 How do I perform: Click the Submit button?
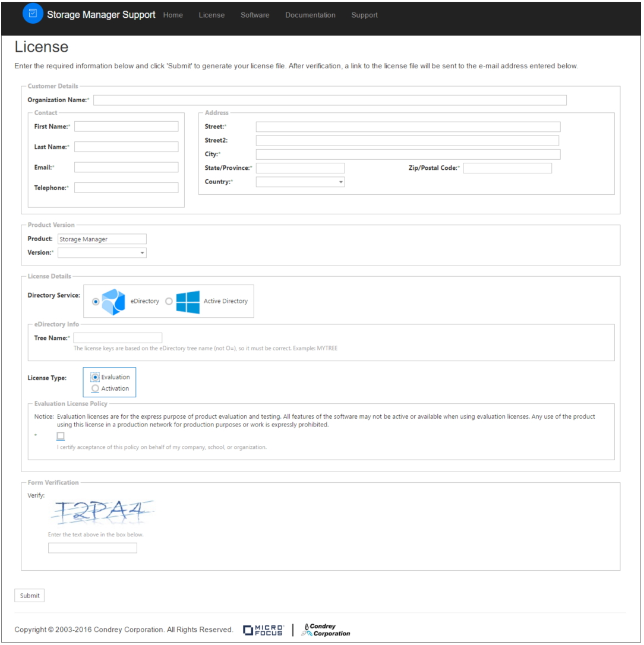(30, 596)
